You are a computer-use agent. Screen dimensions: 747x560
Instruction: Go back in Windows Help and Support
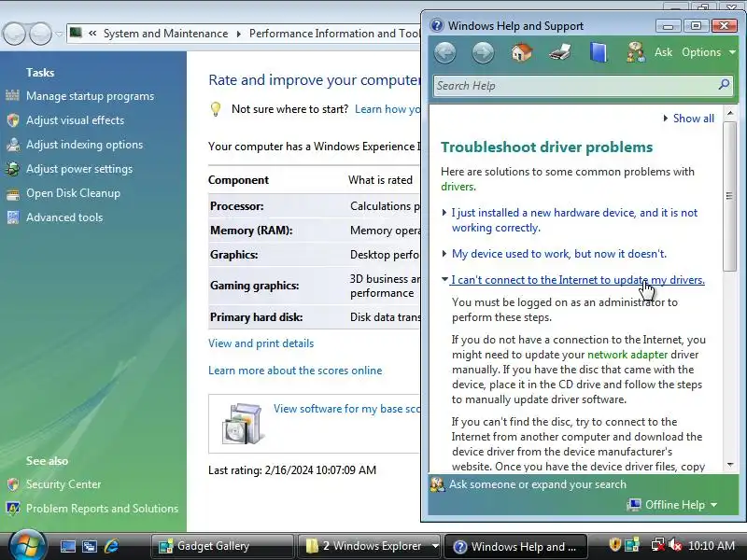445,52
